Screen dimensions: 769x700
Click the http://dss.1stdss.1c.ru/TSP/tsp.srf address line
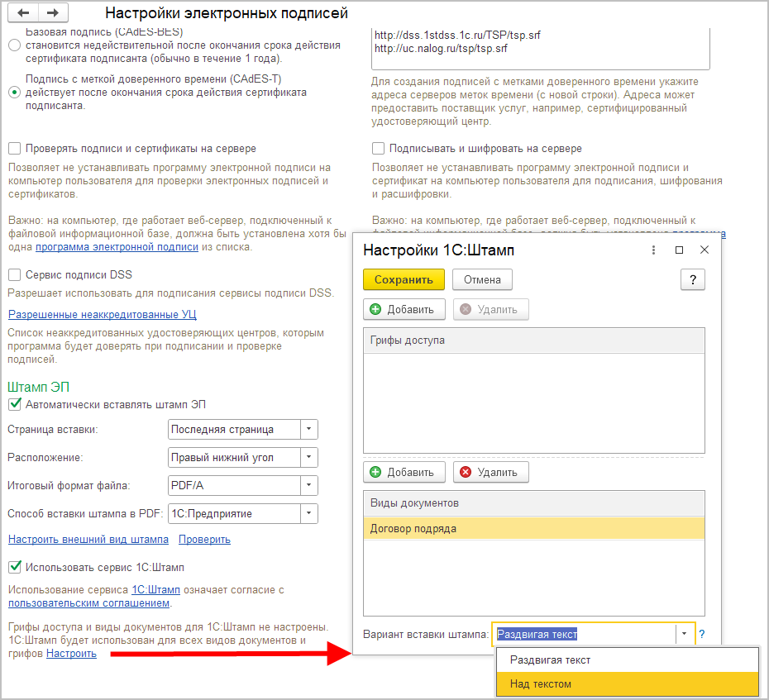point(457,35)
